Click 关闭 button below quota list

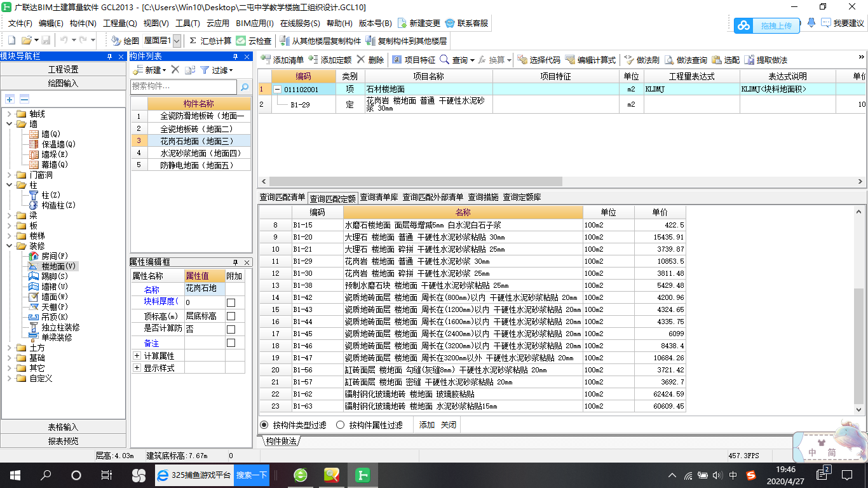[x=449, y=424]
